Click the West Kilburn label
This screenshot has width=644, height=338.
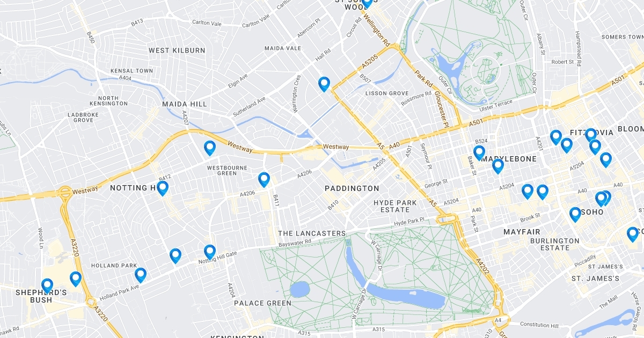[x=177, y=50]
